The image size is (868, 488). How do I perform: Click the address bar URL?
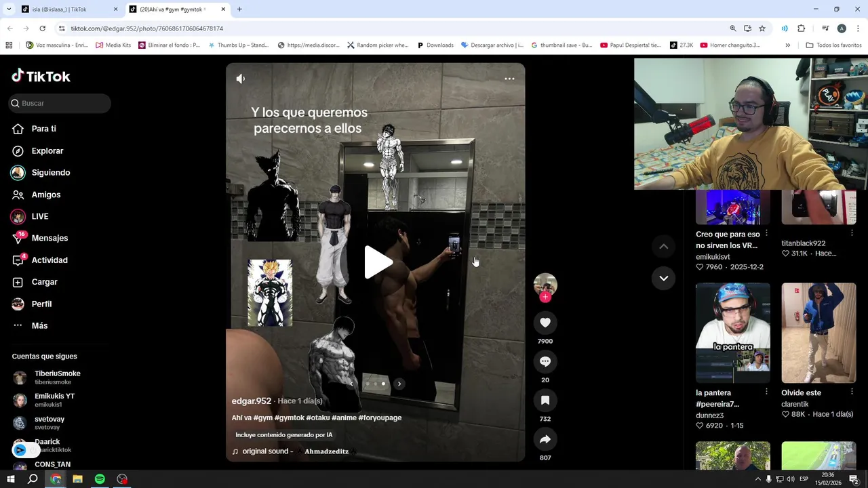tap(147, 28)
